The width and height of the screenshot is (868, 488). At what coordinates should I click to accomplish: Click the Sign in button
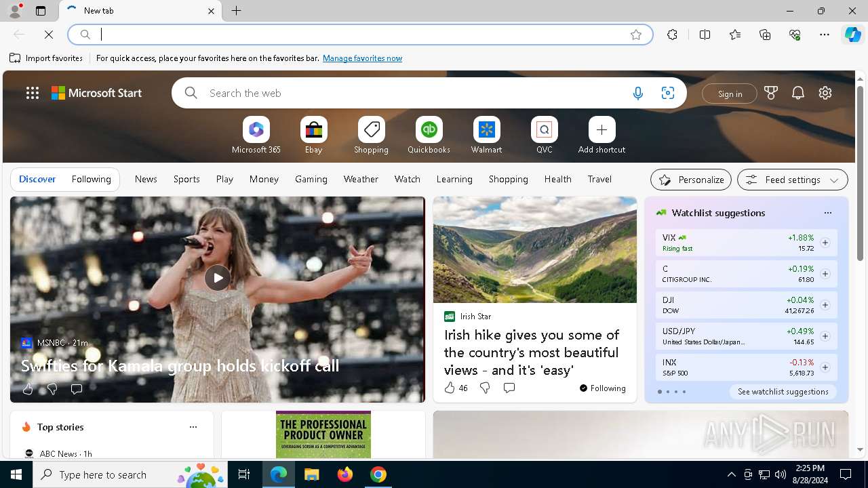tap(730, 94)
